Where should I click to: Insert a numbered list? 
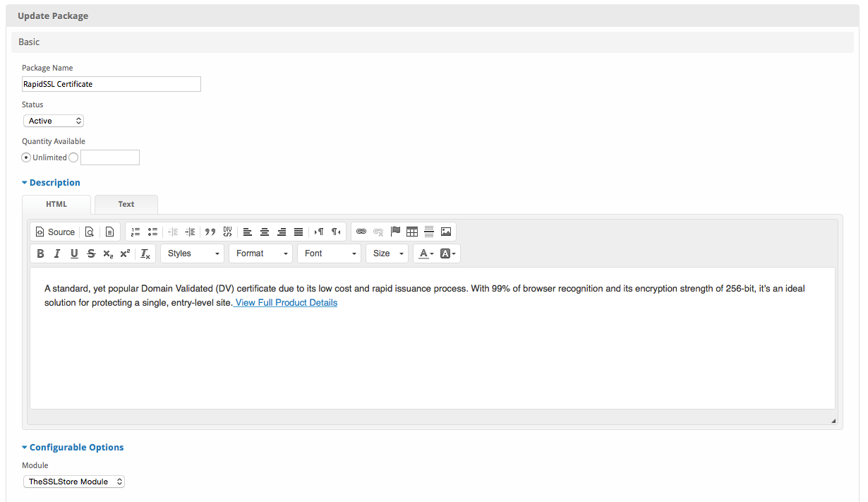pyautogui.click(x=135, y=232)
